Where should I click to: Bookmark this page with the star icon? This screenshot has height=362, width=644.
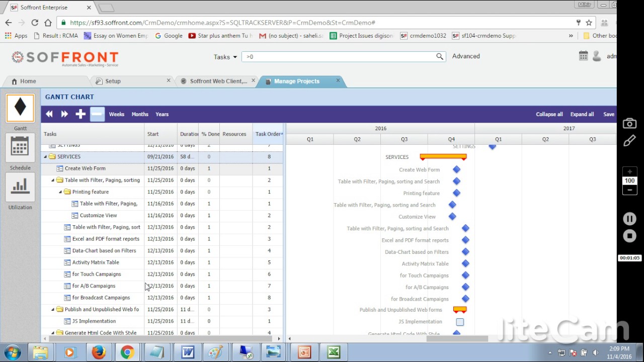589,23
